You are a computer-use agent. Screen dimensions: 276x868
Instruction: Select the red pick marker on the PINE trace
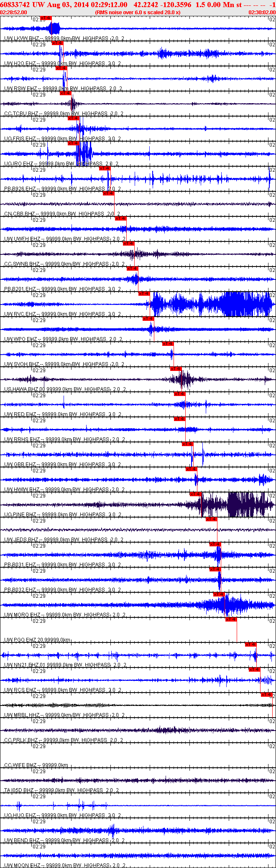[196, 494]
